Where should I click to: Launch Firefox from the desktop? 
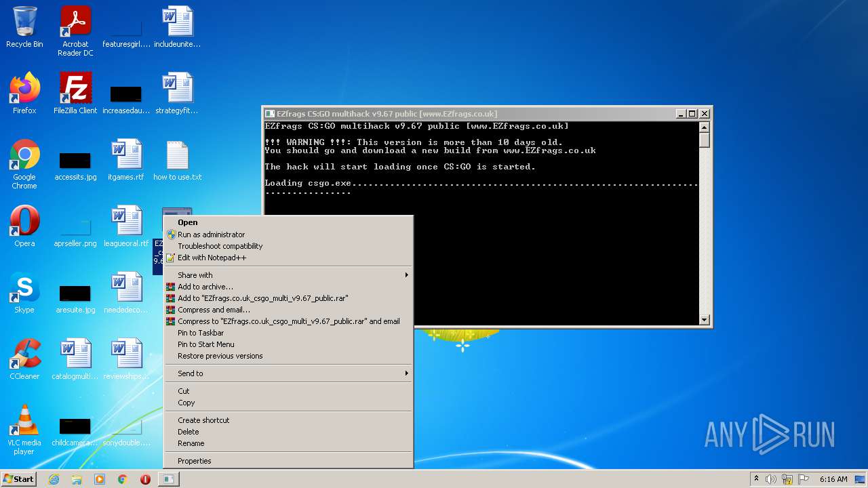(x=24, y=94)
